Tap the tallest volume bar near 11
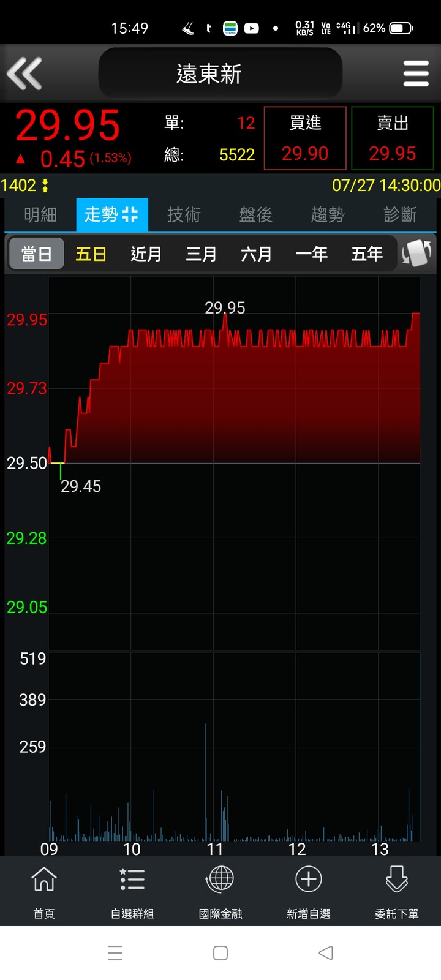 click(205, 782)
